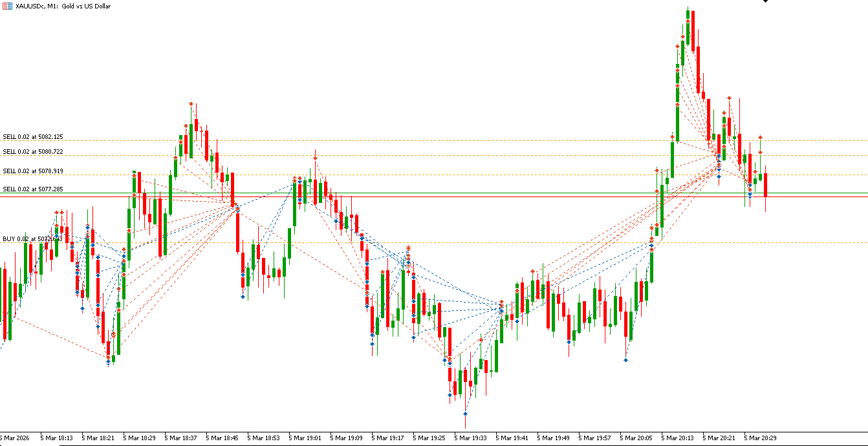This screenshot has height=446, width=868.
Task: Click the 5 Mar 20:21 time label
Action: (719, 438)
